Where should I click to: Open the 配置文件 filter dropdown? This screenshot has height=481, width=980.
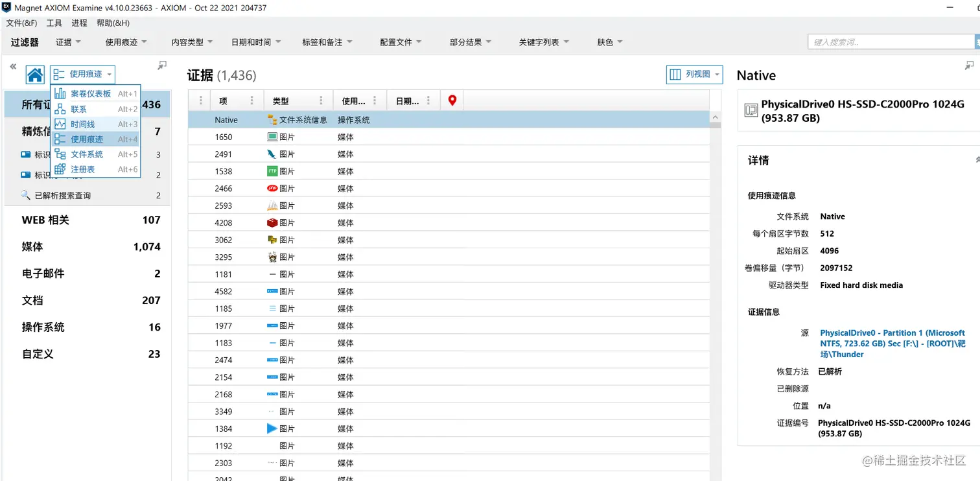coord(401,42)
